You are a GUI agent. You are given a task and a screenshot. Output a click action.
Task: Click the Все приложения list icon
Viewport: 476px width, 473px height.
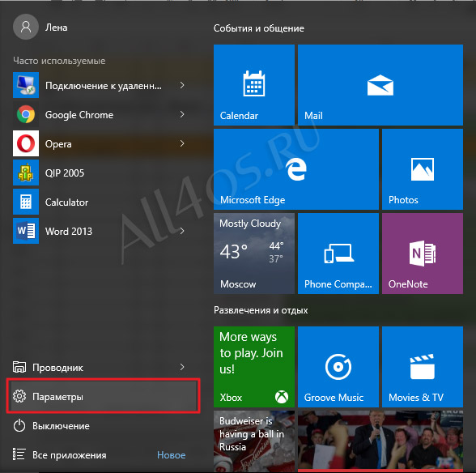pyautogui.click(x=19, y=454)
